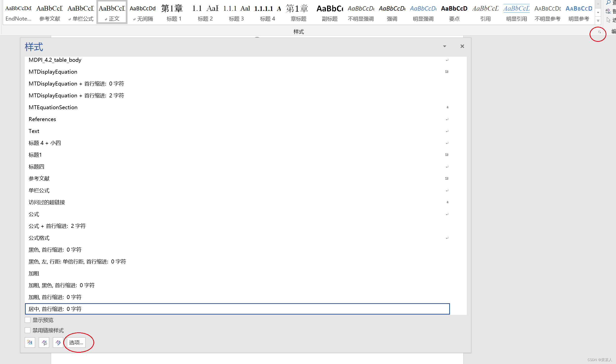The height and width of the screenshot is (364, 616).
Task: Close the 样式 styles pane
Action: [462, 46]
